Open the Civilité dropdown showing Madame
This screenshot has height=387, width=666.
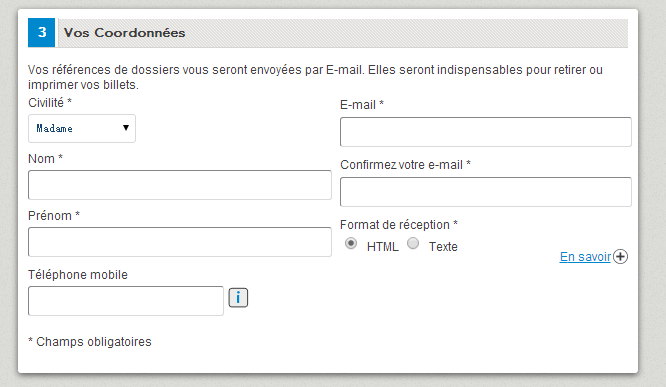(82, 128)
